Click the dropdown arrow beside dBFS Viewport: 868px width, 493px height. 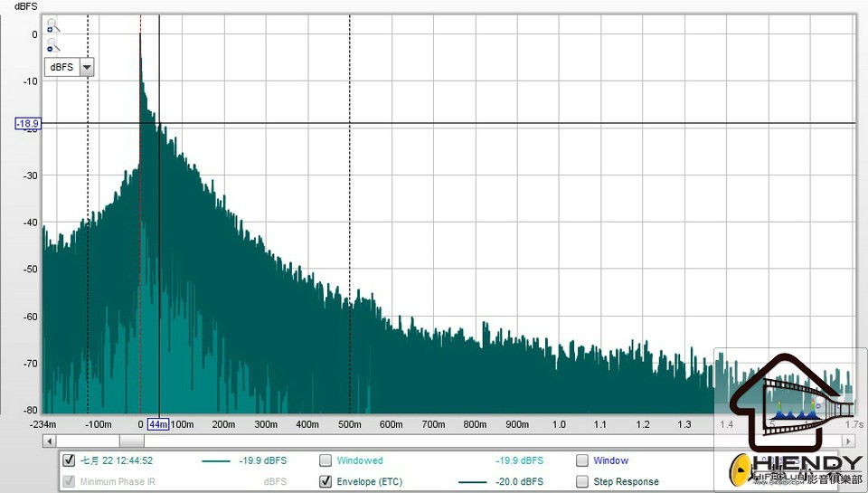point(87,67)
